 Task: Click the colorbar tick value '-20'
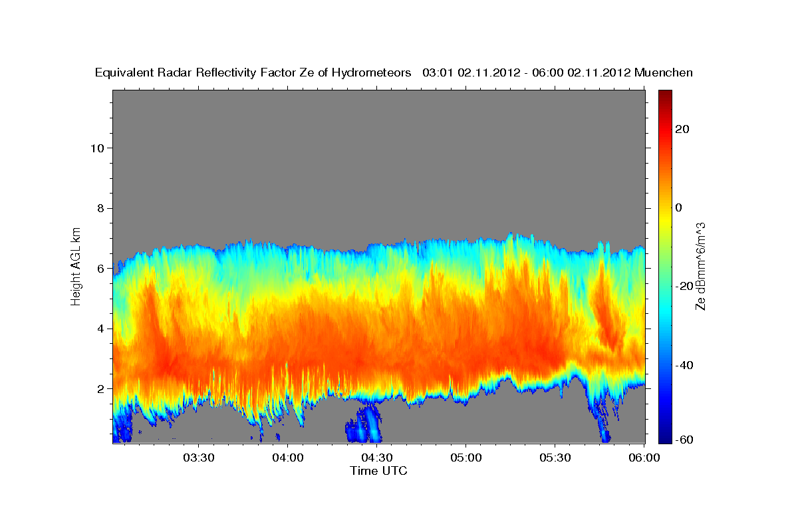[684, 286]
